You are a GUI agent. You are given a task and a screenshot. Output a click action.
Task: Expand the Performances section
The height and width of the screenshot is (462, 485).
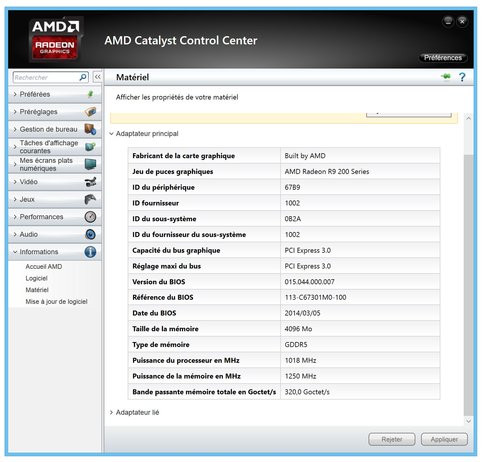coord(55,217)
